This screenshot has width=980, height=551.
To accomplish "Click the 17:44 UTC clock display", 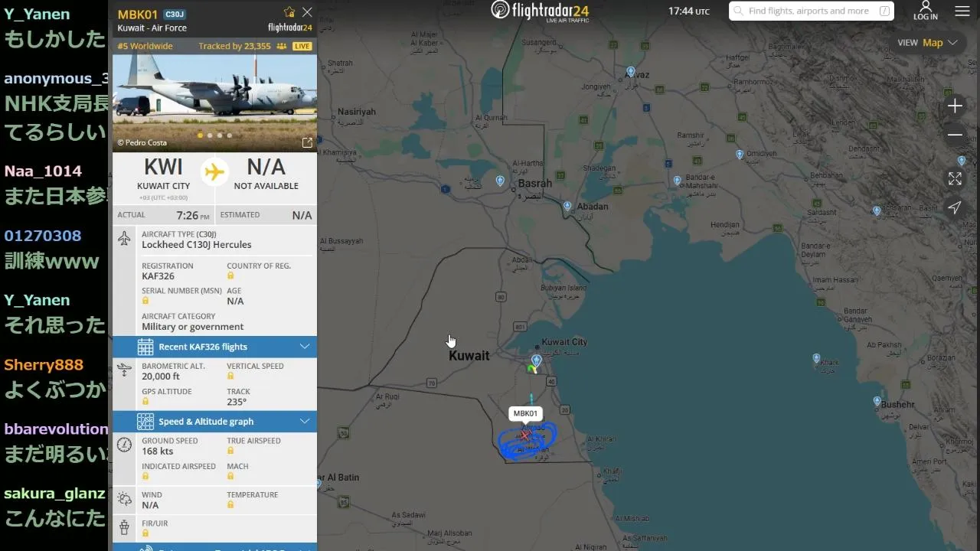I will pyautogui.click(x=689, y=11).
